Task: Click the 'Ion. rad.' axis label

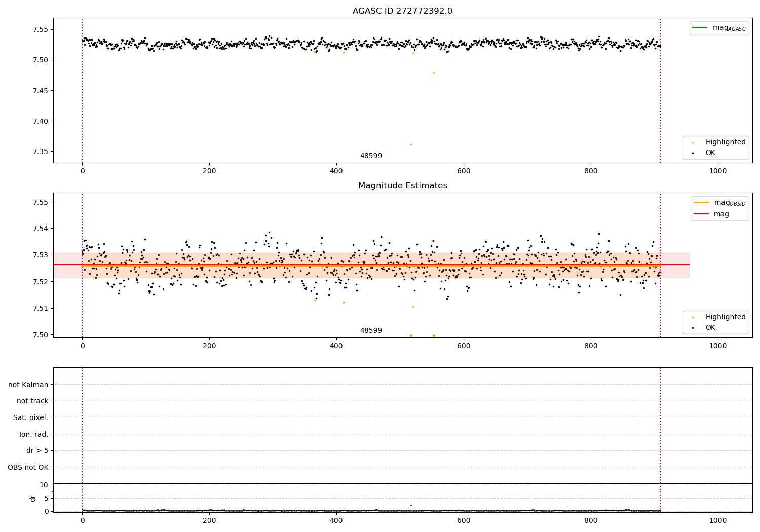Action: 34,434
